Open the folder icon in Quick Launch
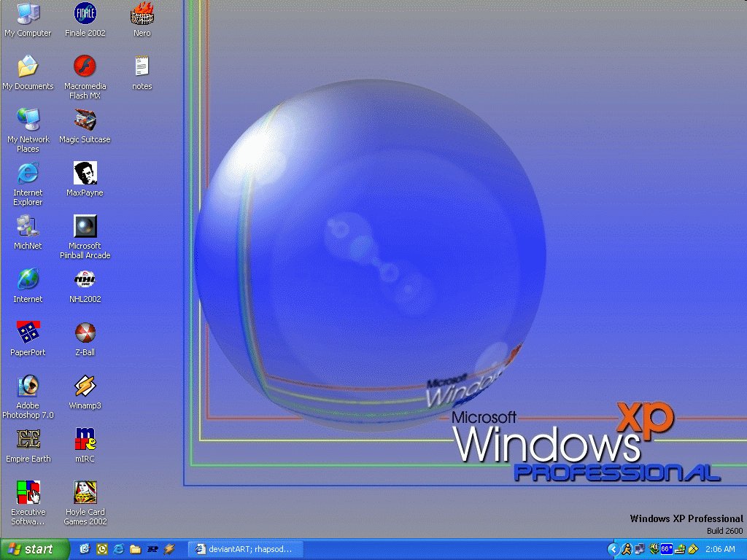 pos(136,549)
